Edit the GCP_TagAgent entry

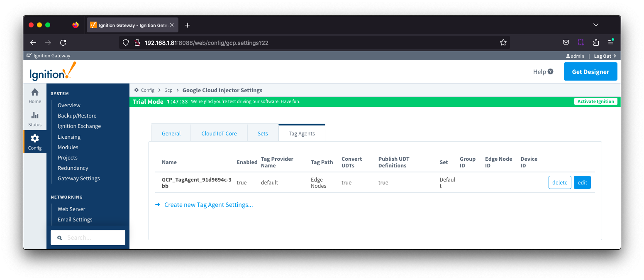pyautogui.click(x=582, y=182)
